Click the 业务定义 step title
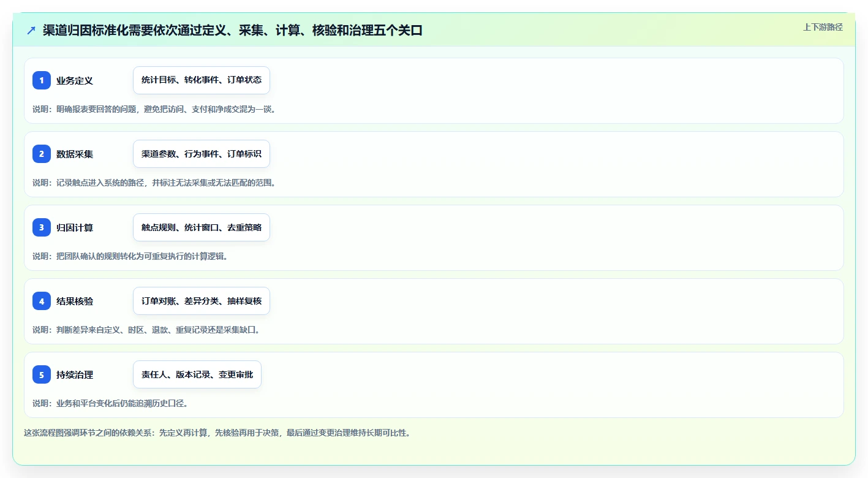This screenshot has width=868, height=478. 75,80
